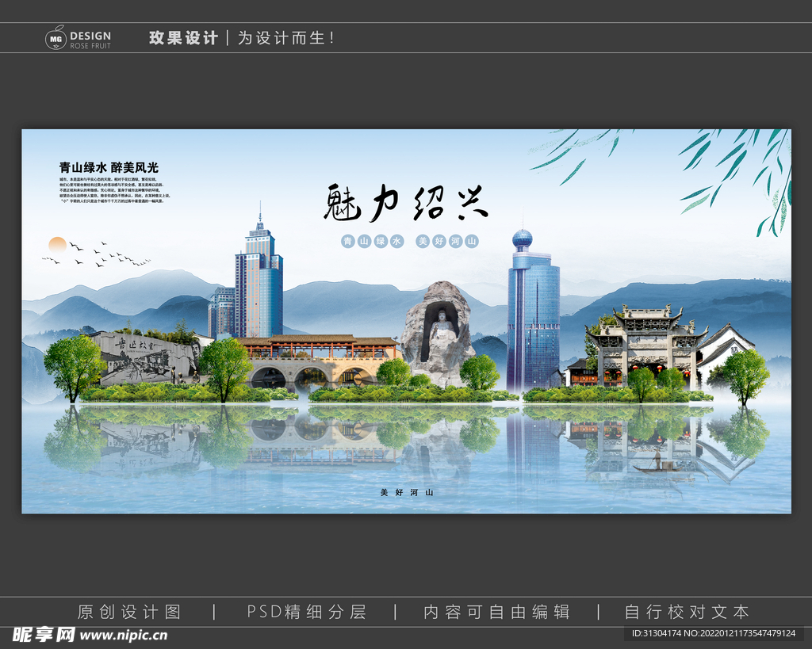Click the 玫果设计 header text
Screen dimensions: 812x649
click(x=183, y=36)
